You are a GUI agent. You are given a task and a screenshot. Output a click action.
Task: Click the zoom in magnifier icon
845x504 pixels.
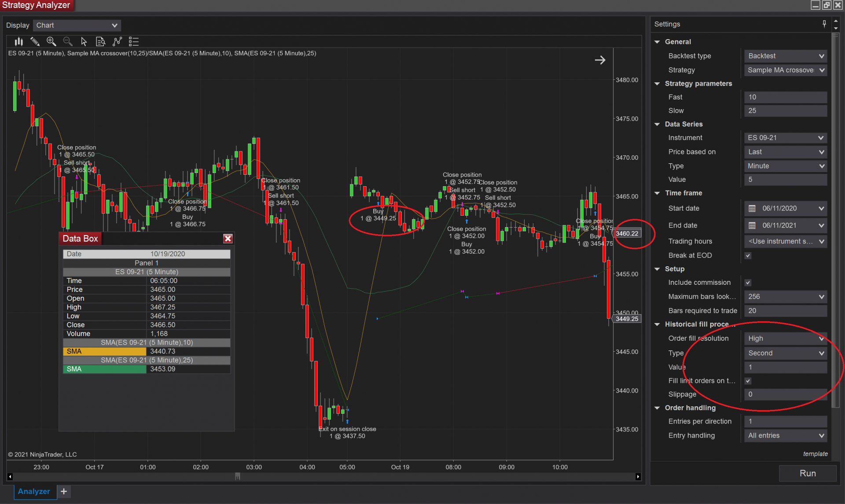[x=51, y=42]
